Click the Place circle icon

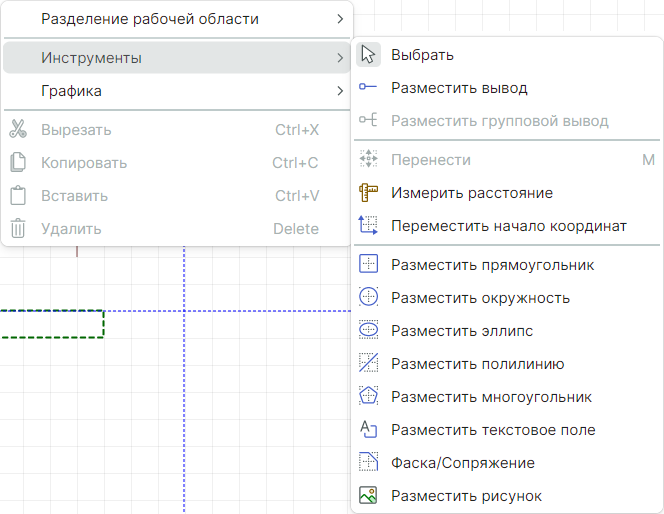(x=368, y=298)
